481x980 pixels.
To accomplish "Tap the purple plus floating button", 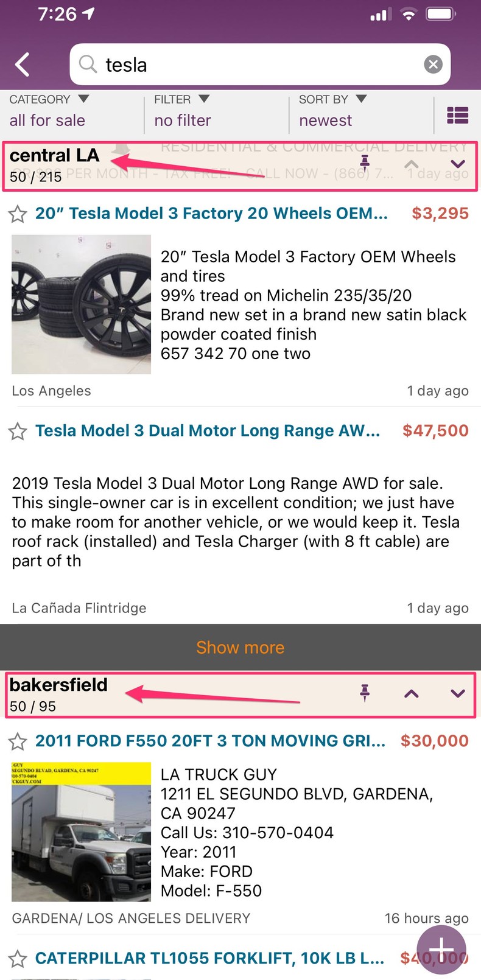I will tap(442, 949).
